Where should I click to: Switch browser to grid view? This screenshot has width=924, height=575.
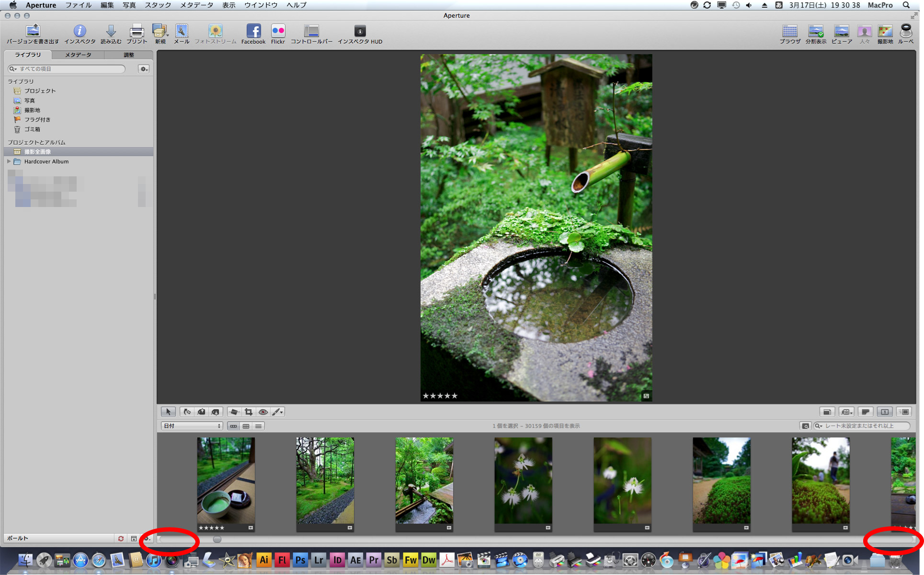coord(246,426)
